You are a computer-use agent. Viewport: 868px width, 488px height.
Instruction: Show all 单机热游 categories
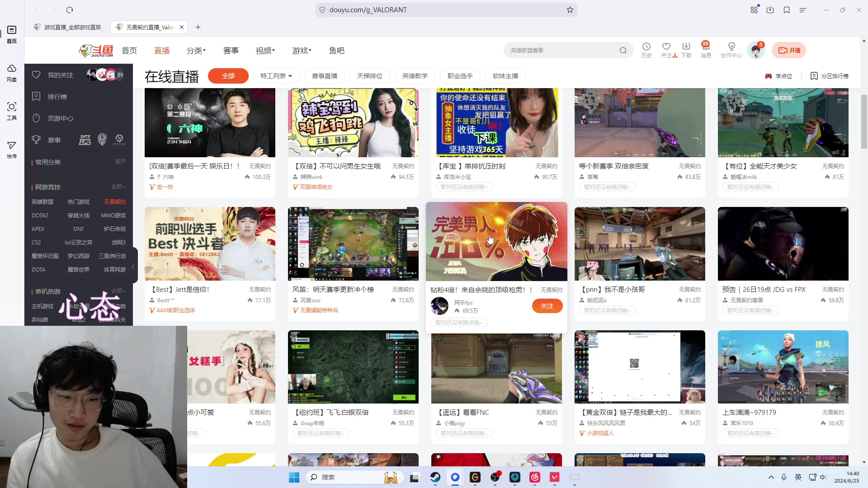coord(118,291)
